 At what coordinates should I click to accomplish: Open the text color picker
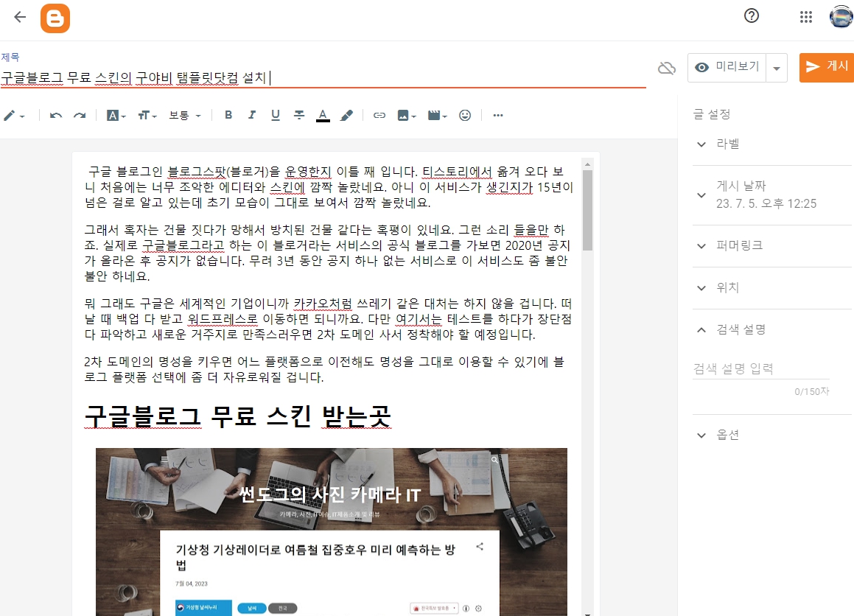pos(323,116)
